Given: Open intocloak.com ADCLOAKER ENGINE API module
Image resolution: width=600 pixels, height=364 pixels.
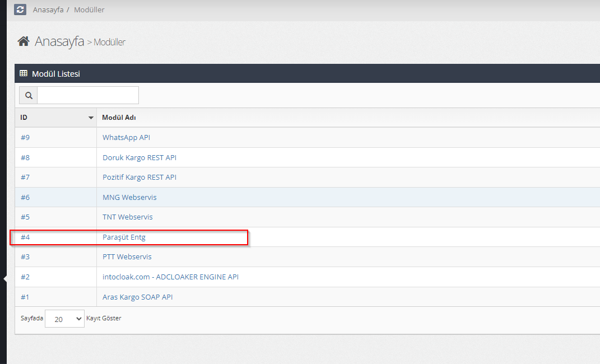Looking at the screenshot, I should (x=170, y=277).
